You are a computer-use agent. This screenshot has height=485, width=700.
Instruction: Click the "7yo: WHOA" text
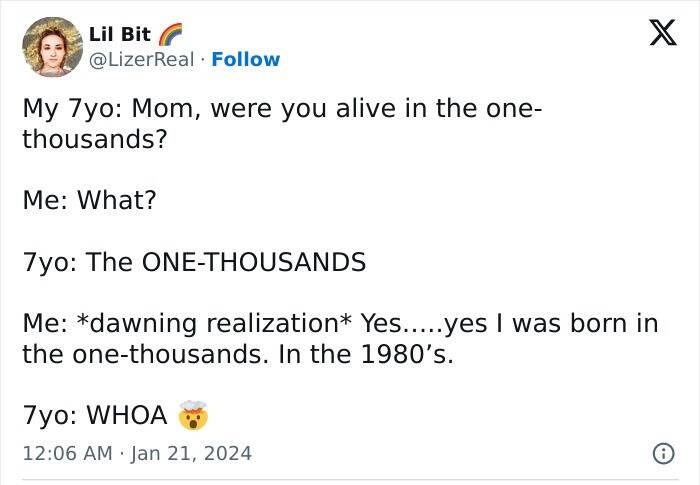click(94, 414)
